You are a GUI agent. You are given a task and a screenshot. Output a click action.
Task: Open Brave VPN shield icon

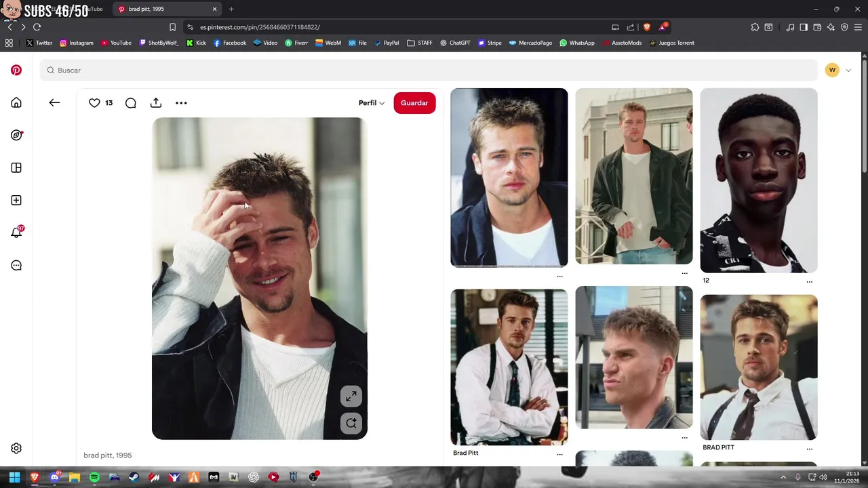844,27
